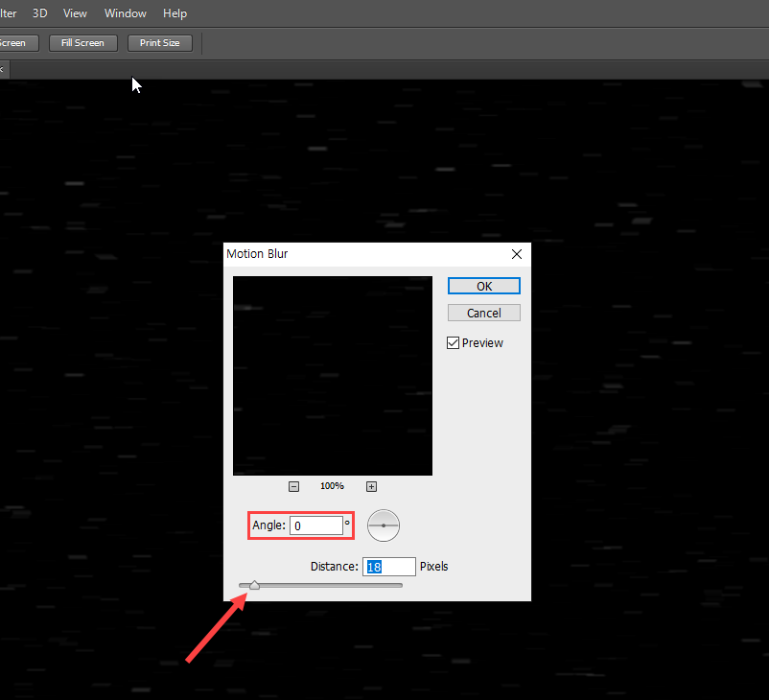Click the Motion Blur preview thumbnail
This screenshot has height=700, width=769.
tap(333, 376)
